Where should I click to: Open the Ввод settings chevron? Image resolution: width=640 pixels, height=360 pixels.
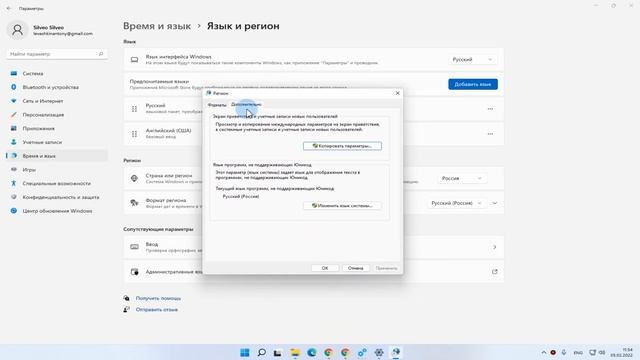pos(495,247)
